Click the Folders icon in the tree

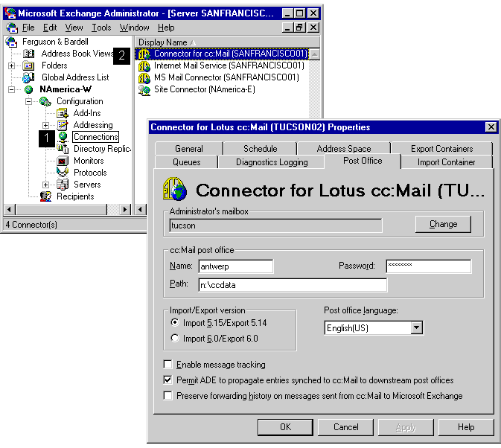tap(28, 65)
